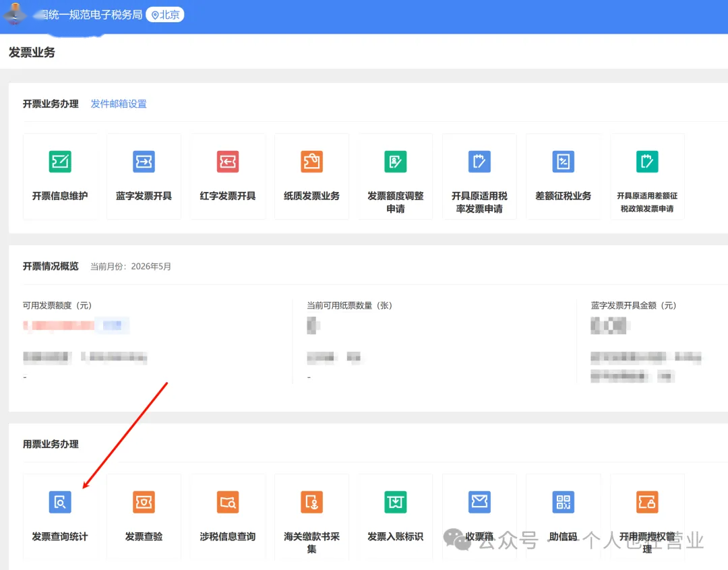Open 开具原适用税率发票申请 icon
This screenshot has height=570, width=728.
tap(479, 162)
